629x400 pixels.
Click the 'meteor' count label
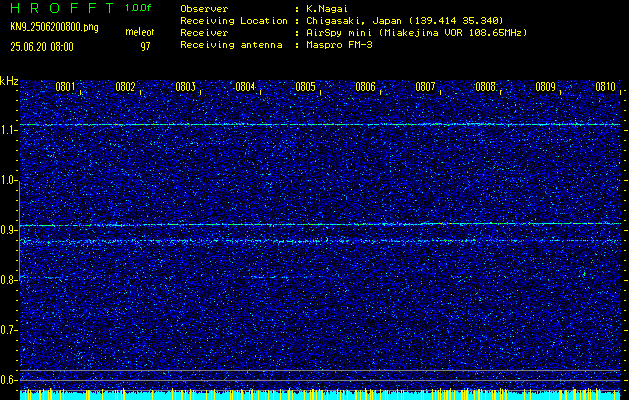pos(140,32)
